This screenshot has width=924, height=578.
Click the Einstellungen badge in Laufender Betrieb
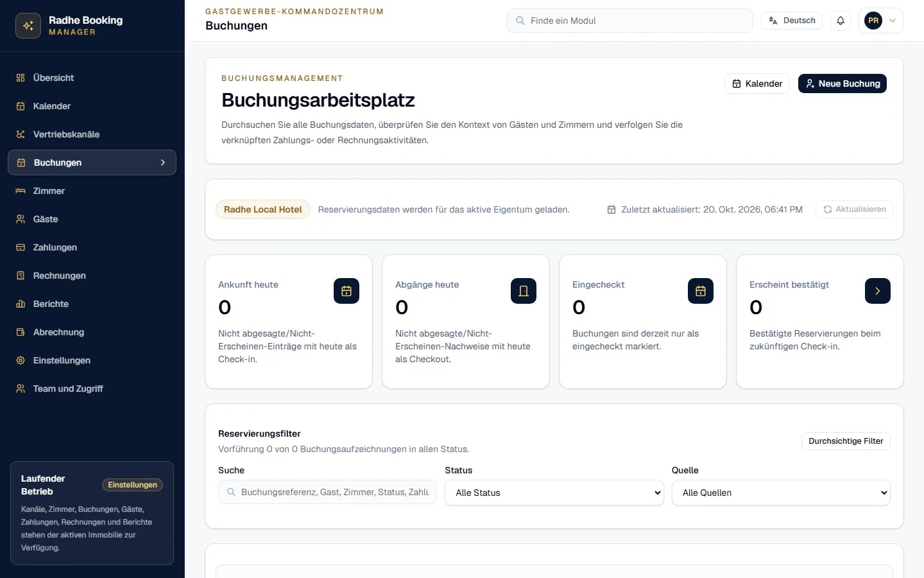pos(132,485)
